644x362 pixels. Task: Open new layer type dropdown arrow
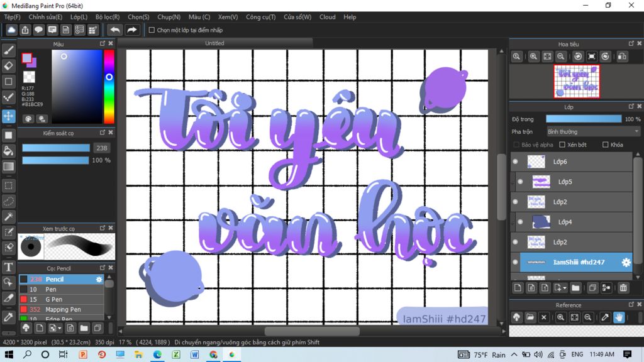[x=565, y=288]
